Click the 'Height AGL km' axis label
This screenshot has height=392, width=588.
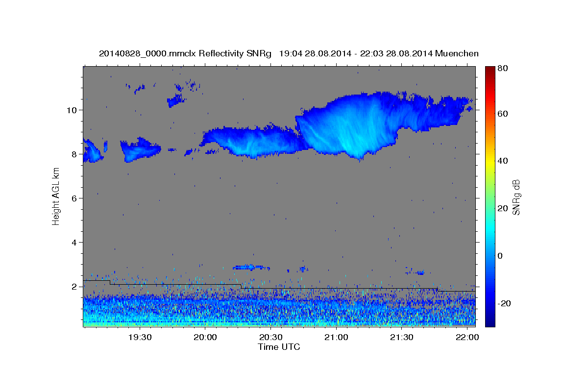coord(56,196)
